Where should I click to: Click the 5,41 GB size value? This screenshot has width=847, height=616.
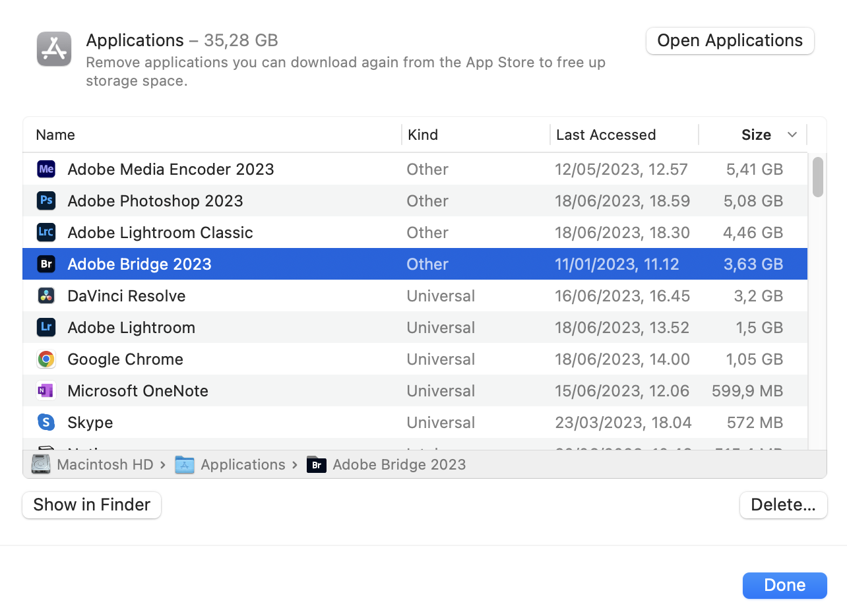pyautogui.click(x=755, y=169)
